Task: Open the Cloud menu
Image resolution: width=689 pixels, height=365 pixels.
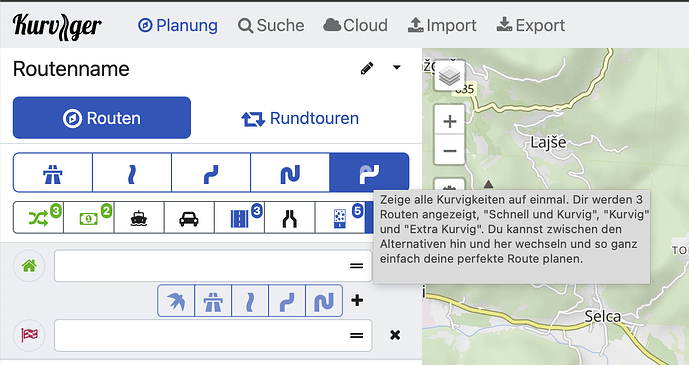Action: pyautogui.click(x=355, y=25)
